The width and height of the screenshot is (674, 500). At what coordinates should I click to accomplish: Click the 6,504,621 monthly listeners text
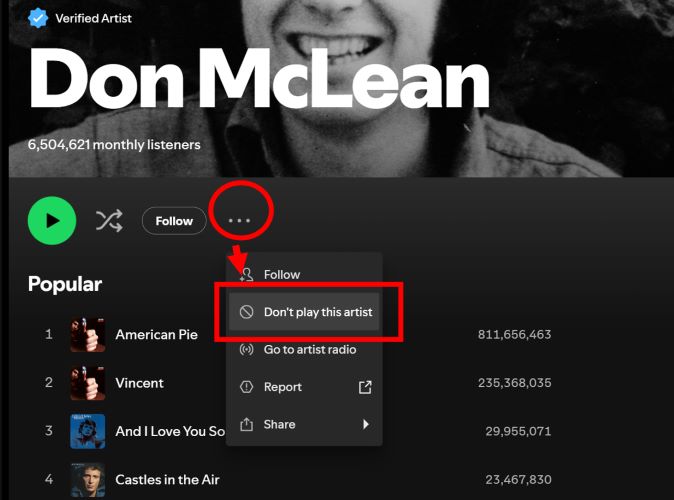click(x=114, y=144)
